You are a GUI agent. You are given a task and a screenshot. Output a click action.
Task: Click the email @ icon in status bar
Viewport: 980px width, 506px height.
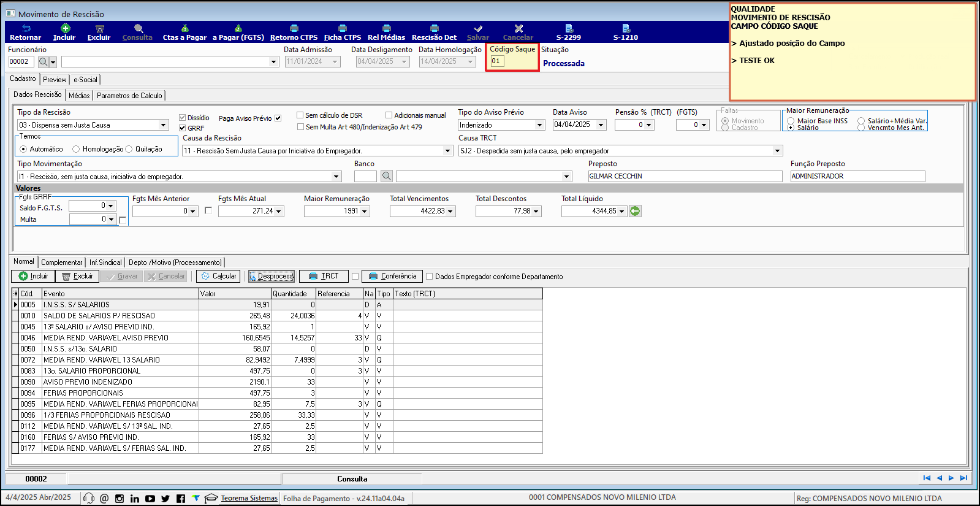click(x=104, y=499)
